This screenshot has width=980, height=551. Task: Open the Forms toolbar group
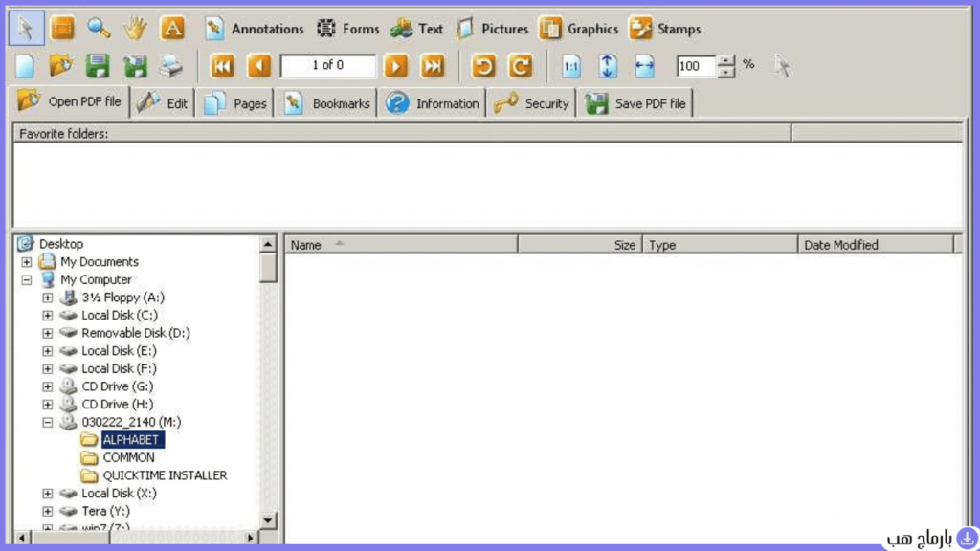click(347, 29)
